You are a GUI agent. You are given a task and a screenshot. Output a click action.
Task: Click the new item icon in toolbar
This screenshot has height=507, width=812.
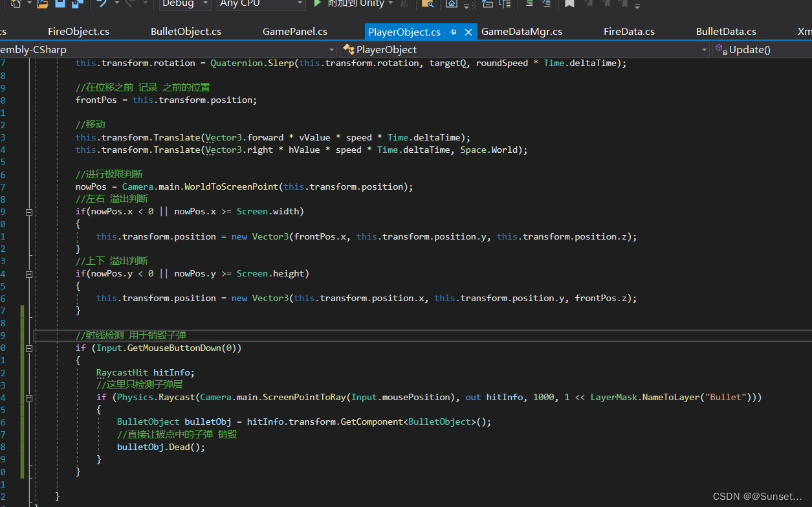(x=16, y=4)
